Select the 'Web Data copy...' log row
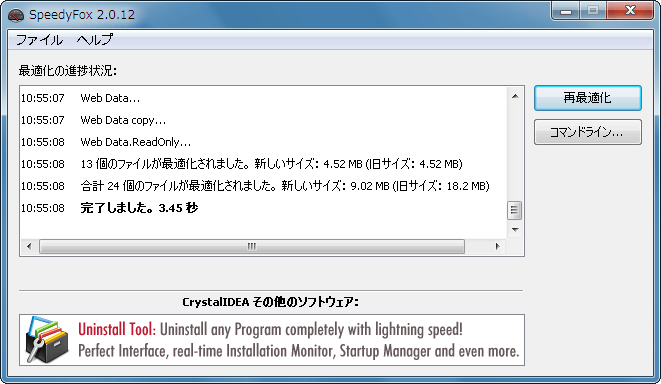This screenshot has width=661, height=384. pos(263,120)
